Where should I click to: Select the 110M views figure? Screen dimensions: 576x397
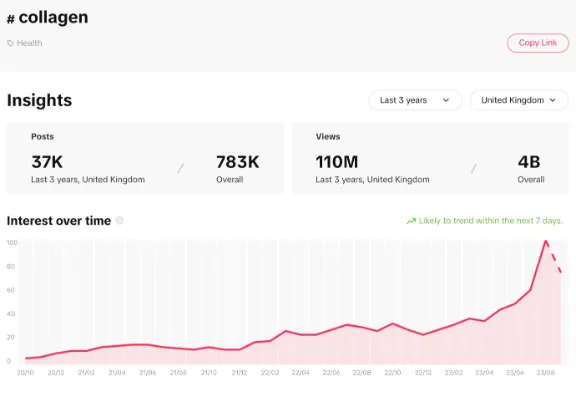click(337, 162)
